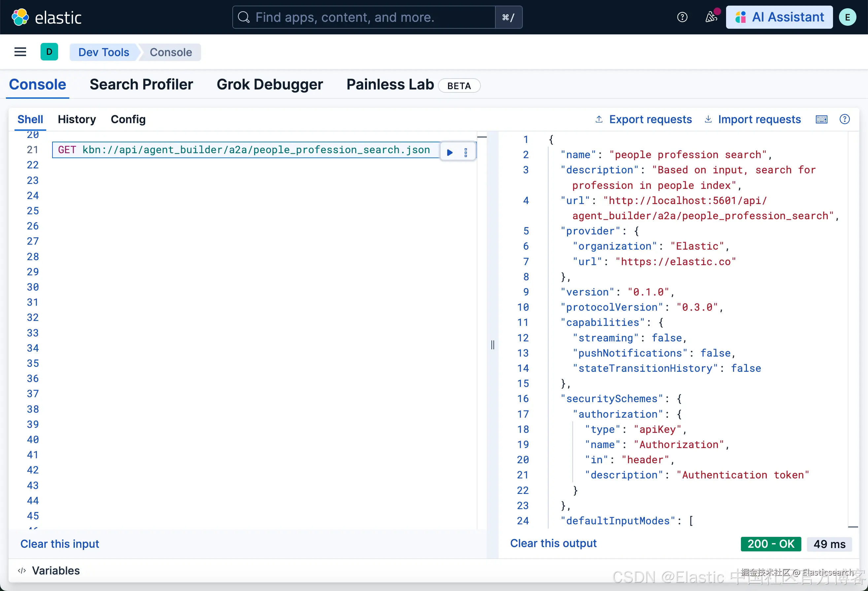Open the Config tab
The image size is (868, 591).
click(128, 120)
